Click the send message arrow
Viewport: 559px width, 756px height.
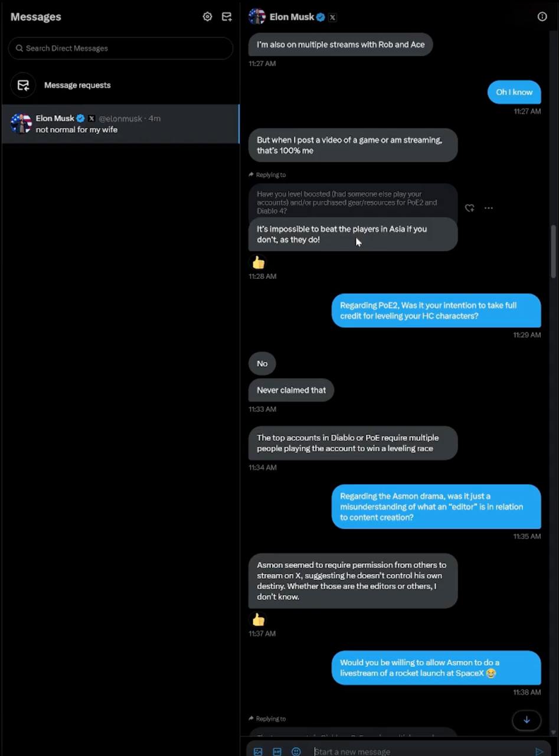point(539,751)
